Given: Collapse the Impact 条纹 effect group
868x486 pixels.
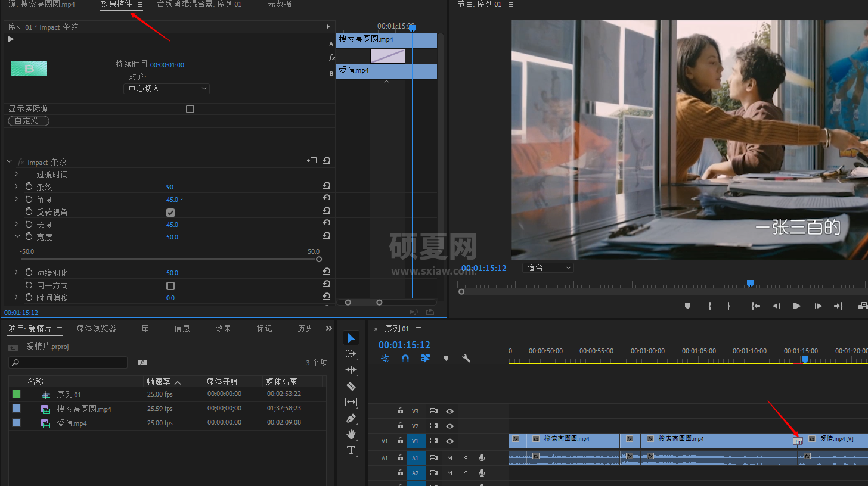Looking at the screenshot, I should pos(10,161).
